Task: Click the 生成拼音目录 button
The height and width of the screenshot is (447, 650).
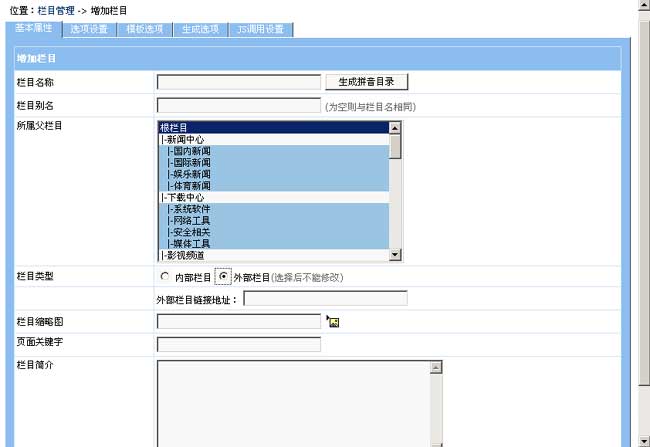Action: 367,82
